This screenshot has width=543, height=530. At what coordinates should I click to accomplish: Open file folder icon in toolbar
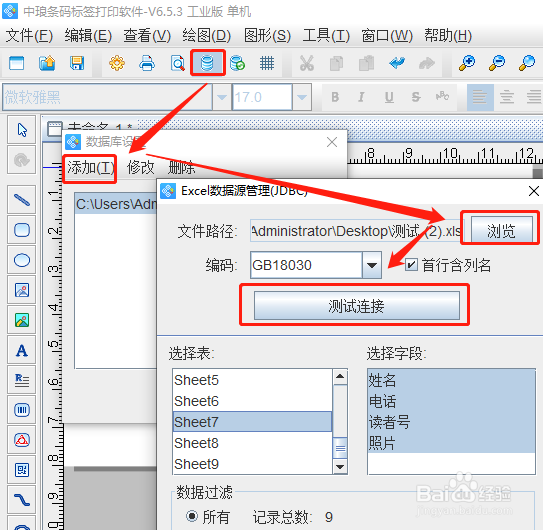(x=47, y=63)
